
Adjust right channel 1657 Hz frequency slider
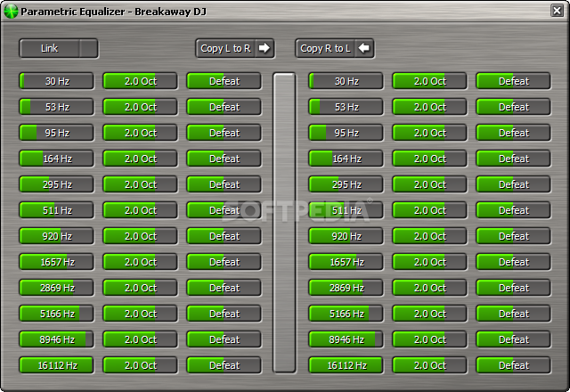(x=346, y=262)
